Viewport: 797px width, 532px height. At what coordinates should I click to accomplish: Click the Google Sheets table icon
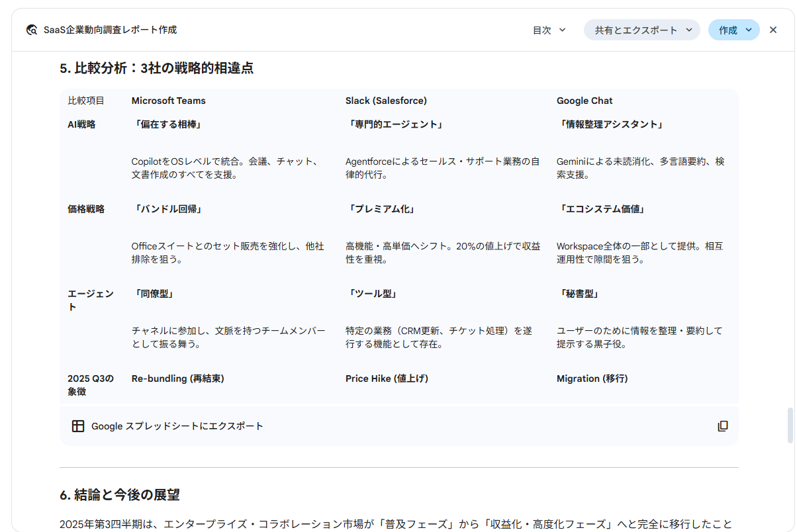[x=78, y=426]
